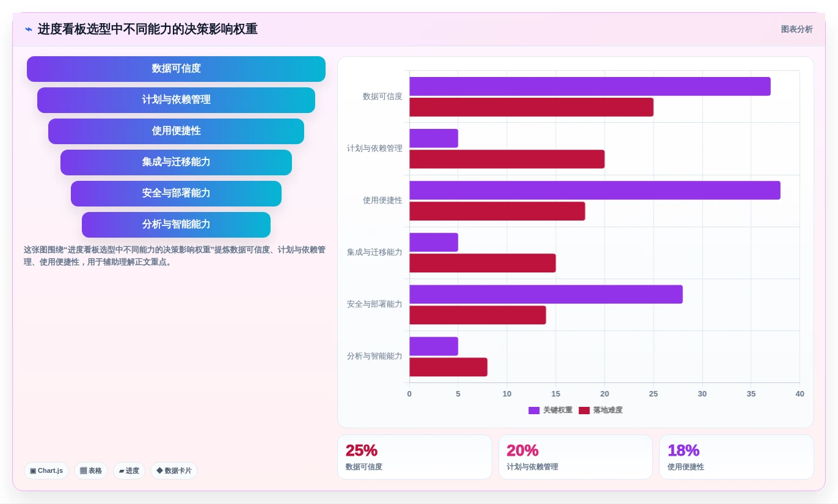838x504 pixels.
Task: Select the 使用便捷性 funnel bar
Action: (176, 131)
